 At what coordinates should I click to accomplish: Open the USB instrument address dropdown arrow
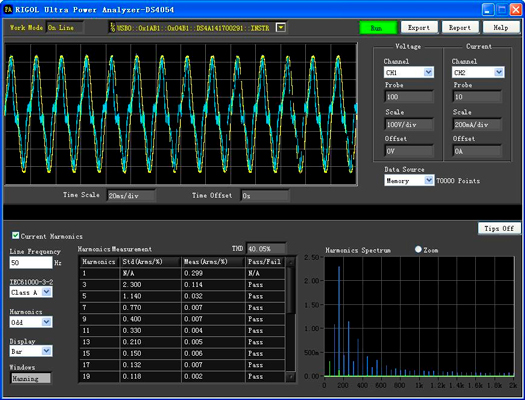point(281,27)
